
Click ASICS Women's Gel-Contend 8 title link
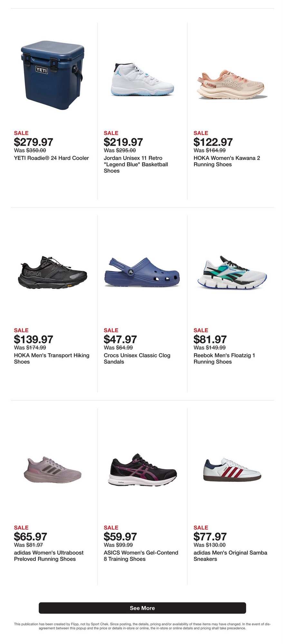pos(141,556)
